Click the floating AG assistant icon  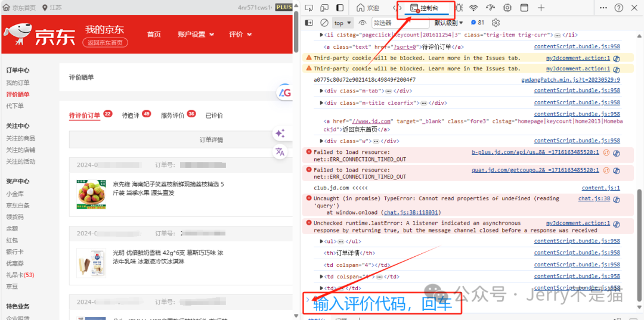(x=284, y=93)
